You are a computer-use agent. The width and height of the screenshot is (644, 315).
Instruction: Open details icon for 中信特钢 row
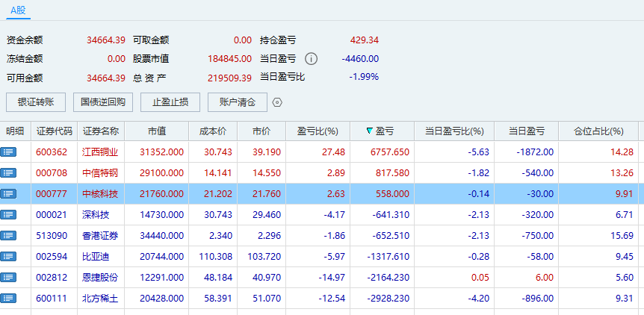9,172
